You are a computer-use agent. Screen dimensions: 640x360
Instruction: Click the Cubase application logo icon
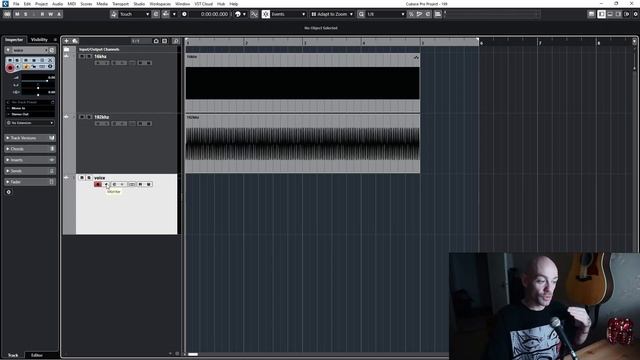[x=5, y=4]
